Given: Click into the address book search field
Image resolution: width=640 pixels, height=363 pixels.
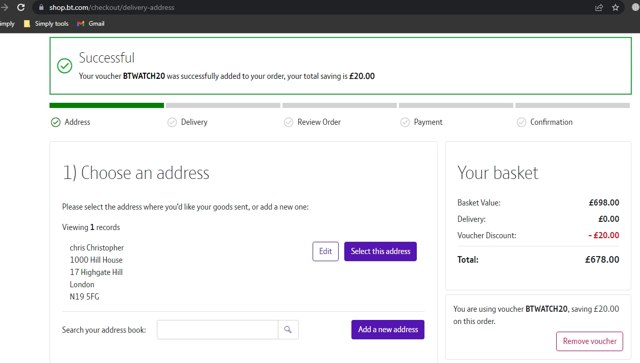Looking at the screenshot, I should [x=218, y=330].
